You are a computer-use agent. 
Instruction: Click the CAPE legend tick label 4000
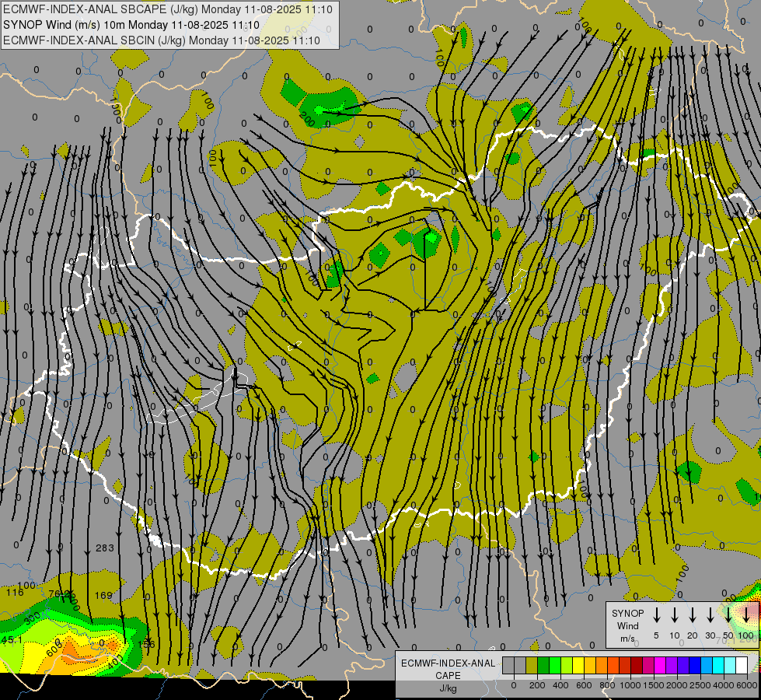[x=724, y=685]
